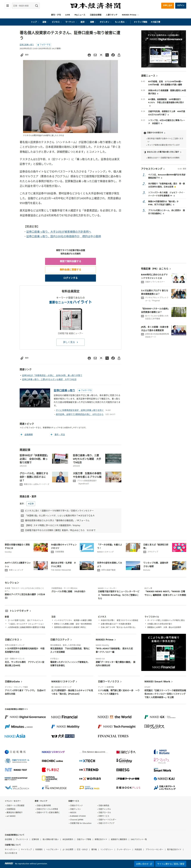Follow the 金融機関 topic with plus button
191x868 pixels.
[x=21, y=435]
